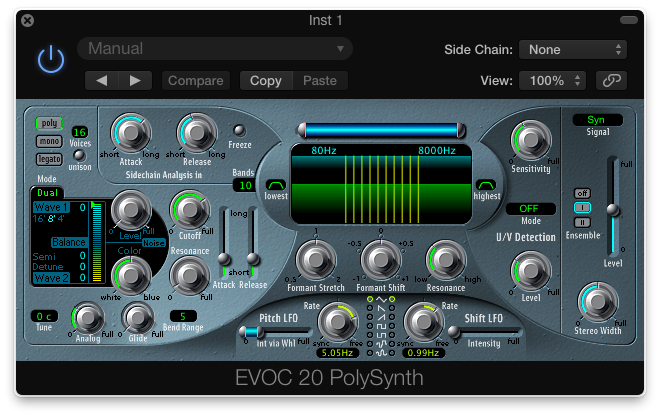Toggle the Freeze button
The height and width of the screenshot is (417, 660).
point(239,130)
